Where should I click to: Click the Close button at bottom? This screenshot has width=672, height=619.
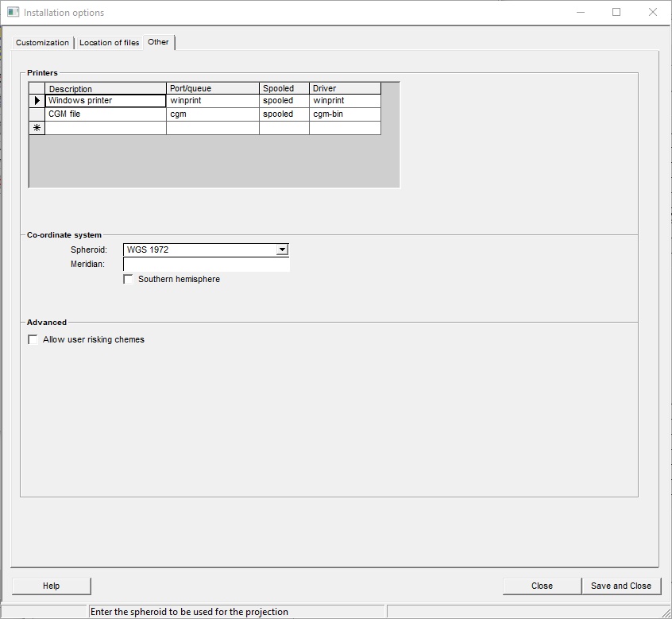[x=542, y=586]
